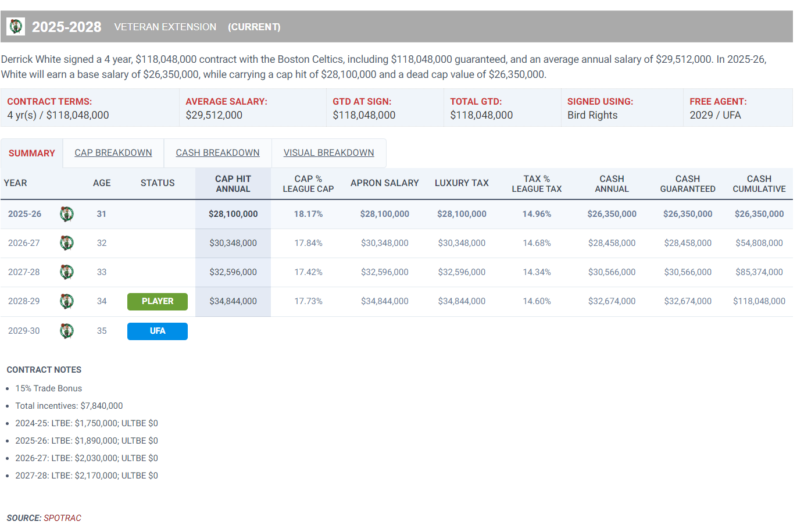The height and width of the screenshot is (532, 797).
Task: Click the Celtics logo in the 2028-29 row
Action: click(67, 301)
